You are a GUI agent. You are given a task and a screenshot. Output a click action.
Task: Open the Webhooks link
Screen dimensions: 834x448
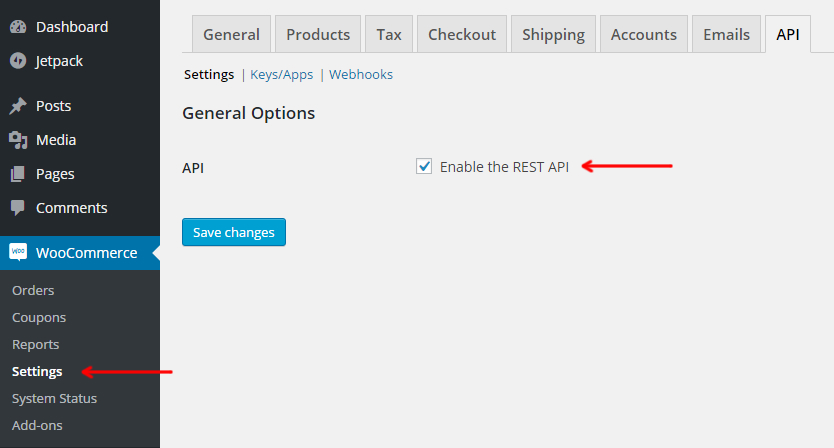(x=361, y=74)
